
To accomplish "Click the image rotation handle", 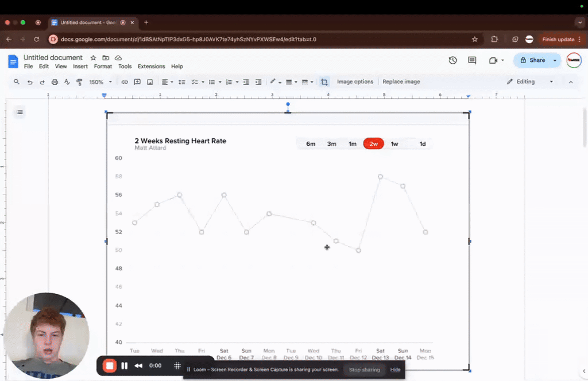I will [x=288, y=104].
